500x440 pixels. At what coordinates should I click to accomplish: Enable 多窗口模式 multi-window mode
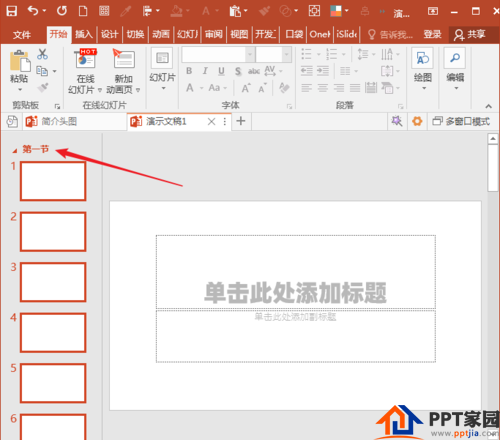[461, 121]
